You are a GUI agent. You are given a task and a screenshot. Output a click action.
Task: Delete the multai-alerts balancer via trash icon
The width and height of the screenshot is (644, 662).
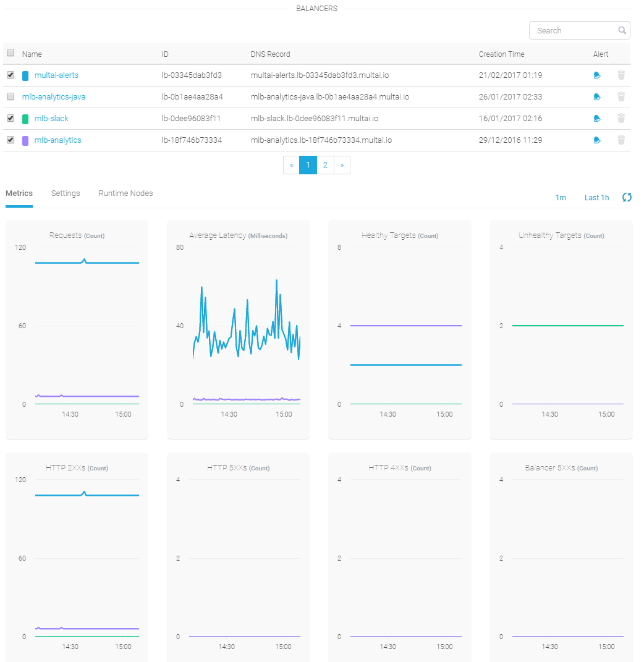pyautogui.click(x=621, y=75)
